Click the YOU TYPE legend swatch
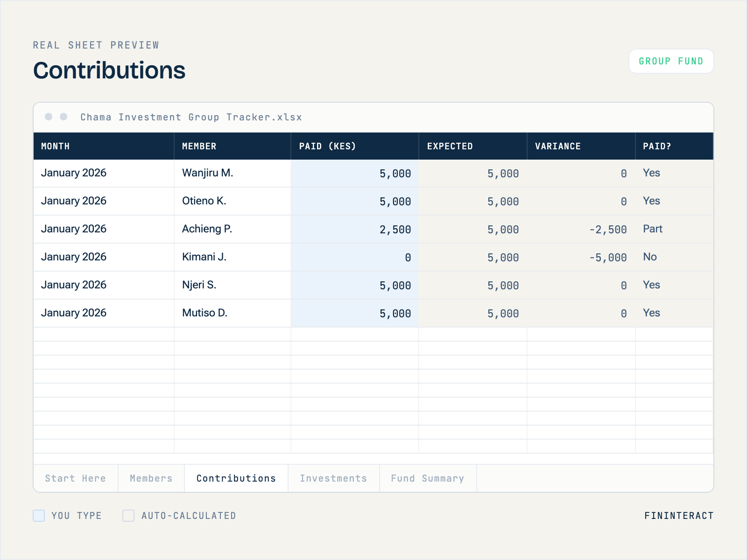Screen dimensions: 747x560 (39, 516)
